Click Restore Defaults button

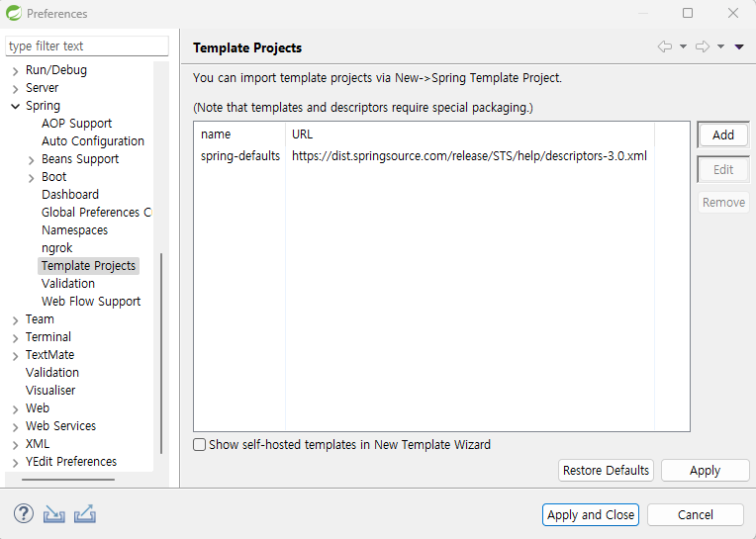(606, 470)
